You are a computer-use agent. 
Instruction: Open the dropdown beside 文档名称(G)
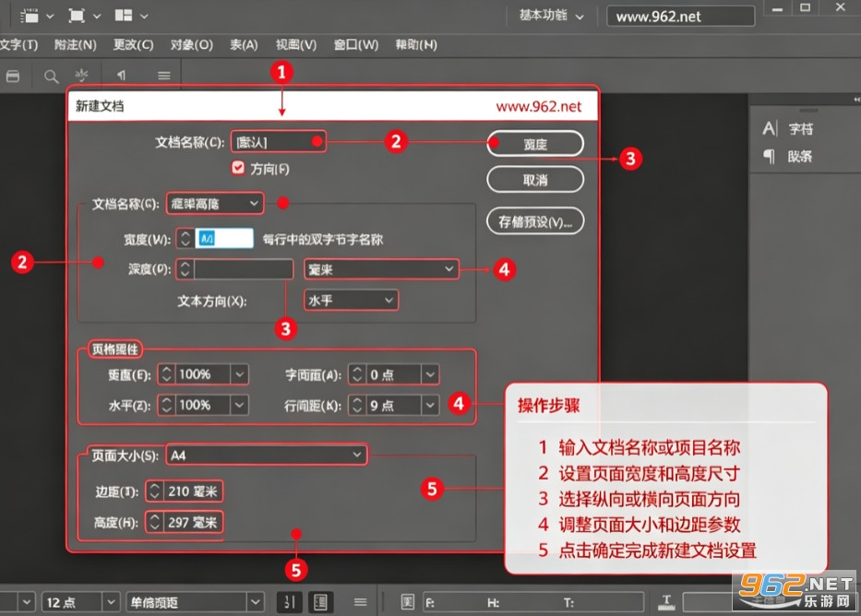[215, 204]
